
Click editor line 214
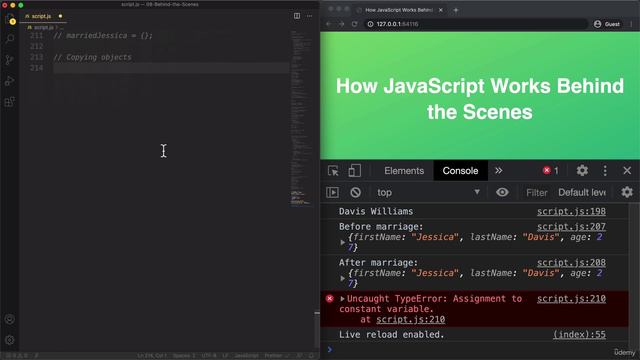coord(171,68)
